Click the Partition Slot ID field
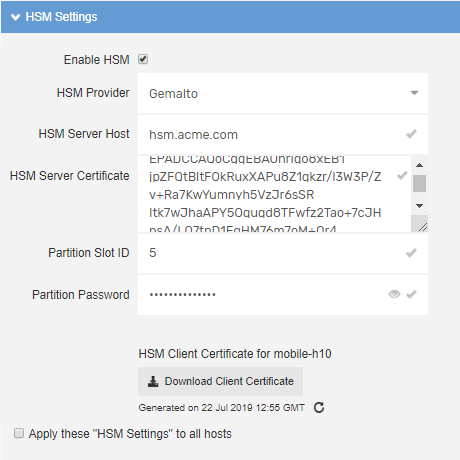Image resolution: width=460 pixels, height=460 pixels. pos(283,253)
